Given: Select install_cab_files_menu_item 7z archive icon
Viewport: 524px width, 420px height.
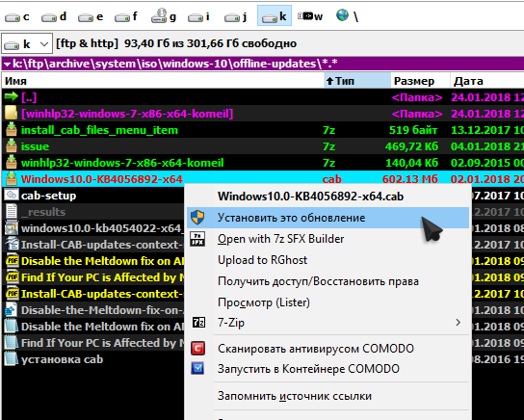Looking at the screenshot, I should [11, 130].
